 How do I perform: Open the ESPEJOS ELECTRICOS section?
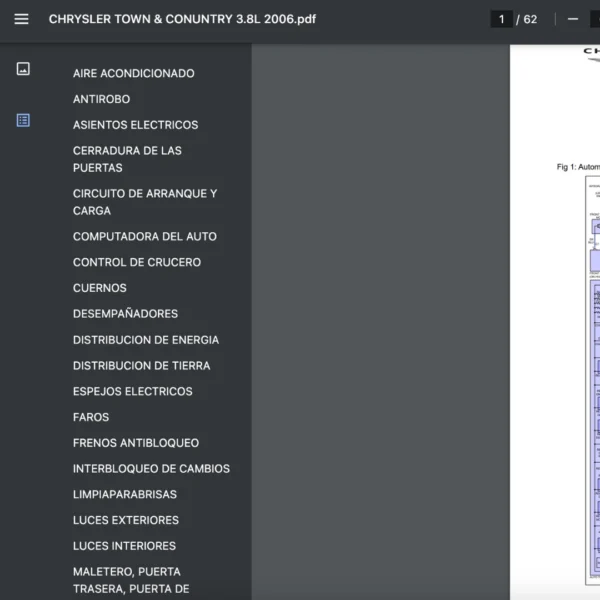point(132,391)
